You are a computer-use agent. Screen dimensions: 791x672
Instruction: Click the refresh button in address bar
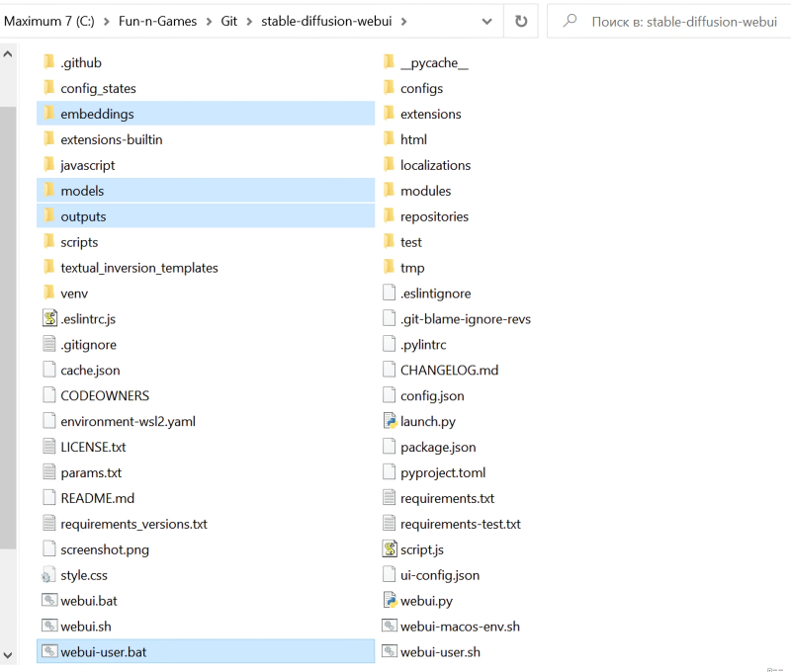coord(521,21)
